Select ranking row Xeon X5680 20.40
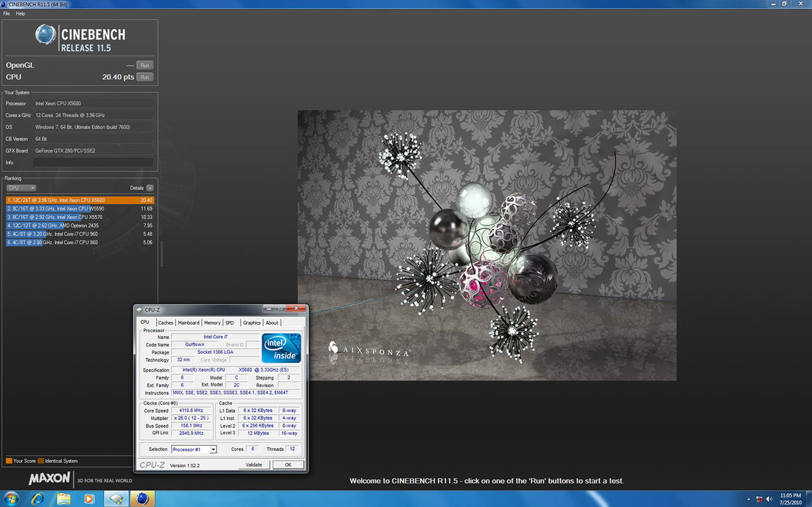Viewport: 812px width, 507px height. point(80,200)
